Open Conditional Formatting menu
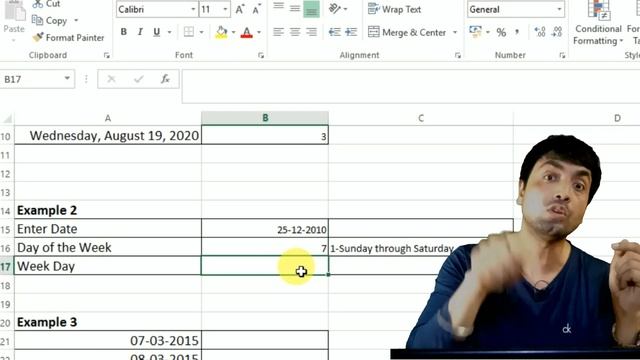 point(598,23)
